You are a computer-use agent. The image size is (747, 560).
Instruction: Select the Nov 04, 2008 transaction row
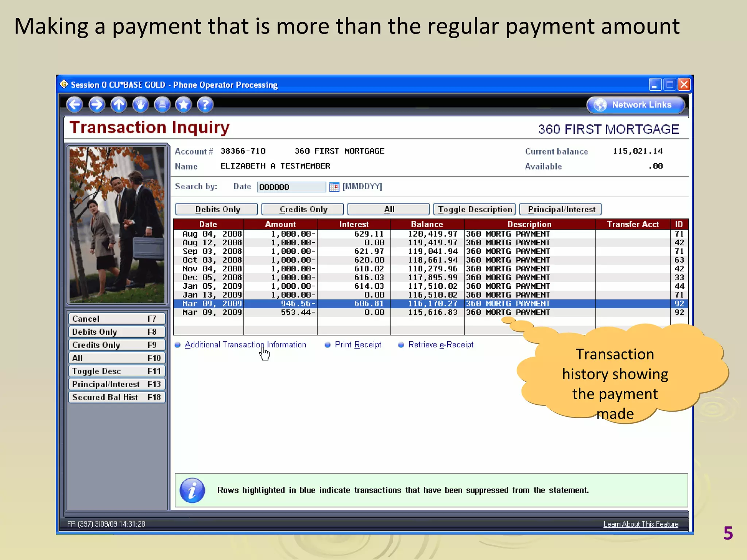click(431, 269)
